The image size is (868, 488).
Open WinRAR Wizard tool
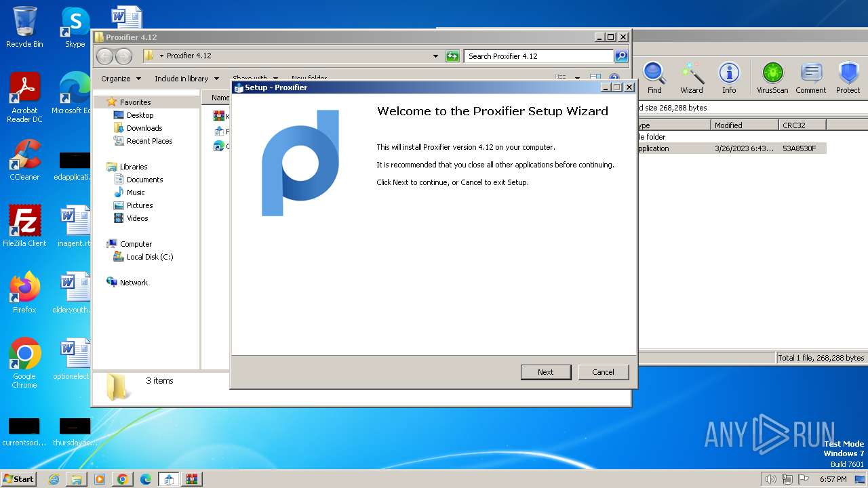692,77
